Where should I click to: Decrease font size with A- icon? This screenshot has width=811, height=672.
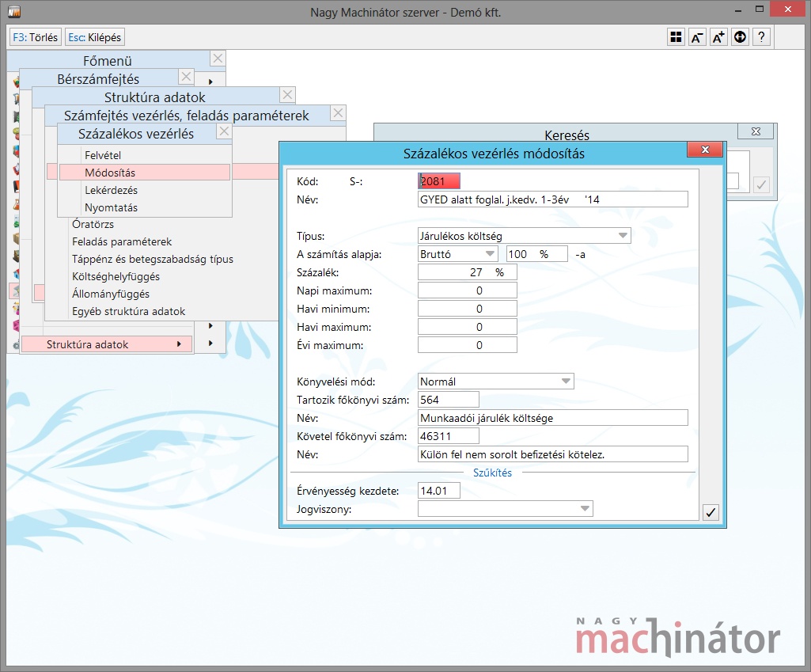pyautogui.click(x=697, y=37)
